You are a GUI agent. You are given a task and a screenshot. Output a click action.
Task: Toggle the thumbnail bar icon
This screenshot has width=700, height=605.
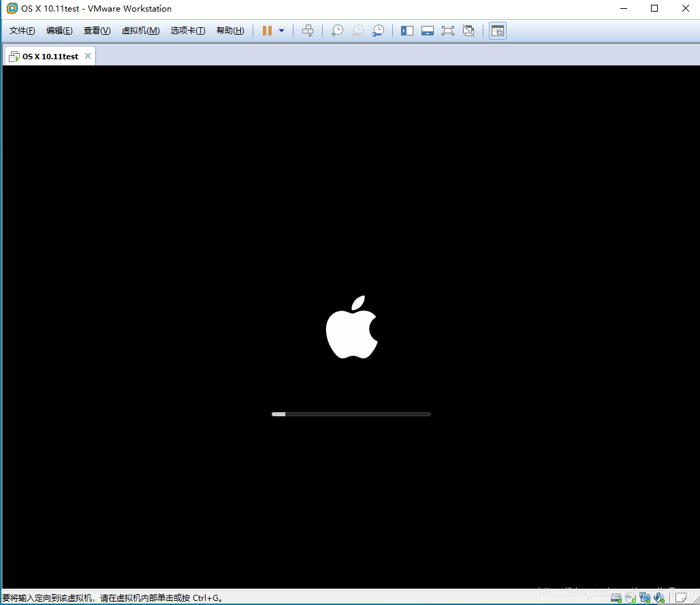coord(428,31)
